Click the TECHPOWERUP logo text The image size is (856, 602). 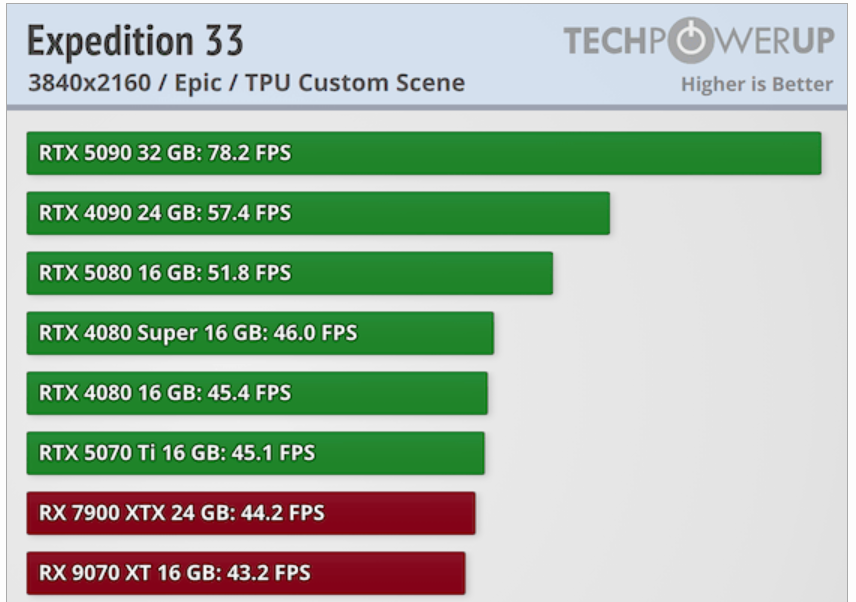699,41
